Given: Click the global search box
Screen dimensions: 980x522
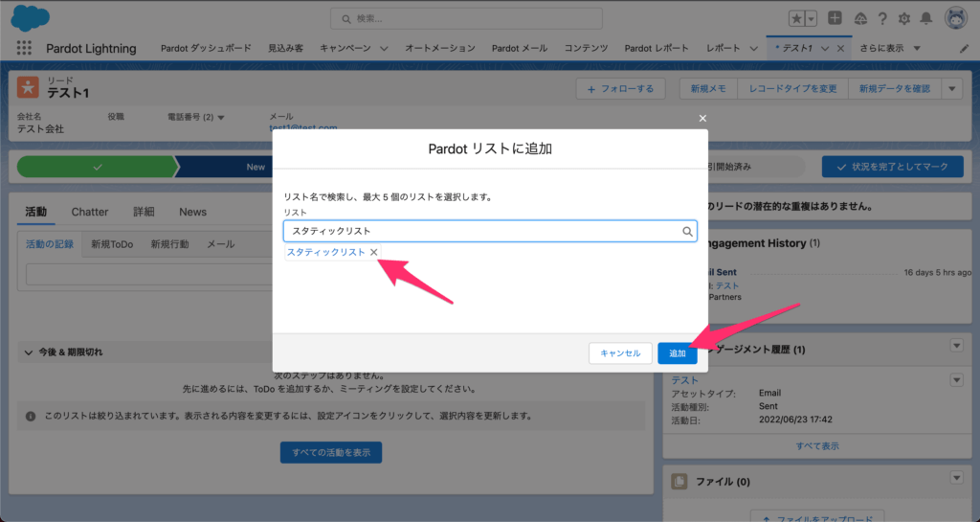Looking at the screenshot, I should coord(466,19).
